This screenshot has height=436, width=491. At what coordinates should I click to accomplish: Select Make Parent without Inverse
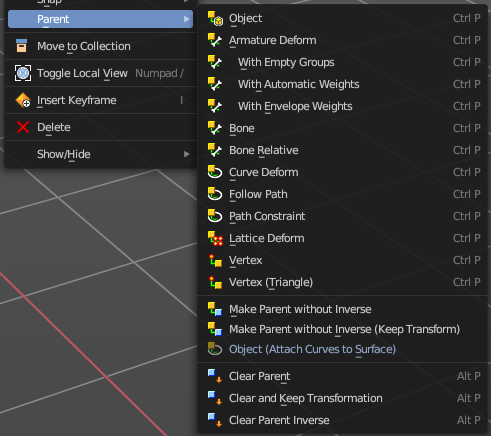pos(343,309)
